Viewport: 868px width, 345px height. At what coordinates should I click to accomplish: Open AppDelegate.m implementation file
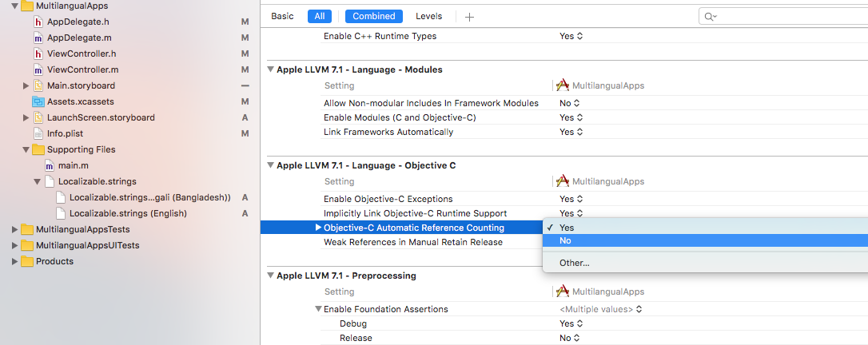tap(81, 38)
